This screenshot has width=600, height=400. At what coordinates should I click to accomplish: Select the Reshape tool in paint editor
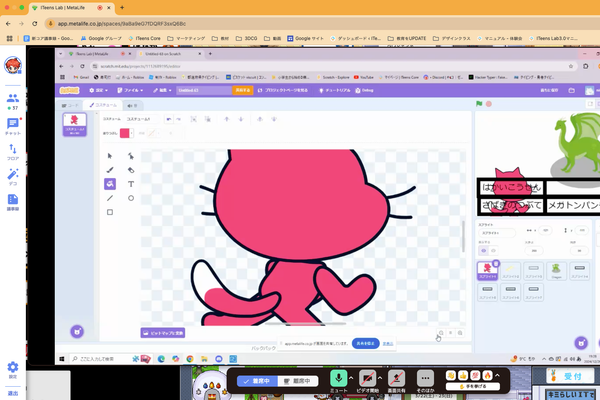pyautogui.click(x=131, y=156)
